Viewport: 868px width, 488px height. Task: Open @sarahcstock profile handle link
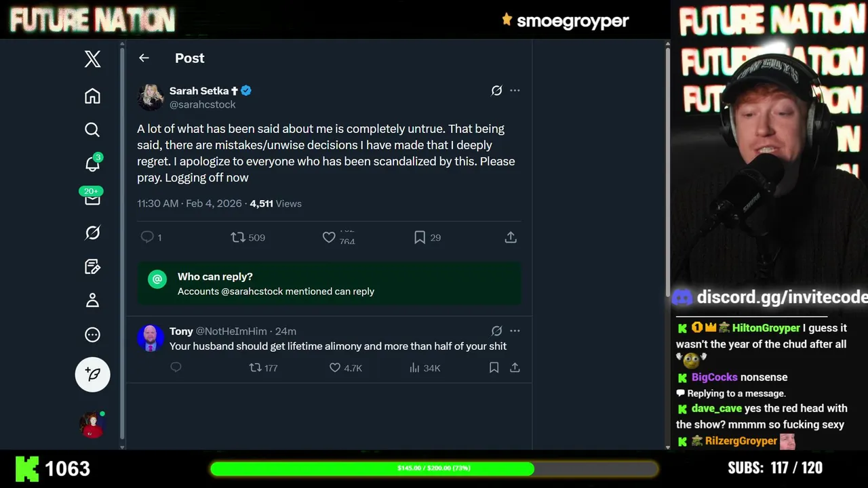[x=202, y=104]
